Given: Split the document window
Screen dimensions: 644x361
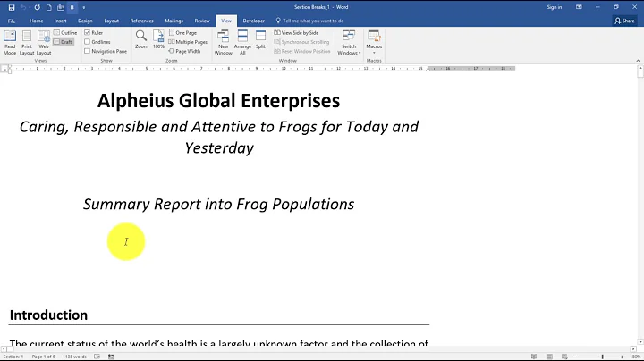Looking at the screenshot, I should click(260, 40).
